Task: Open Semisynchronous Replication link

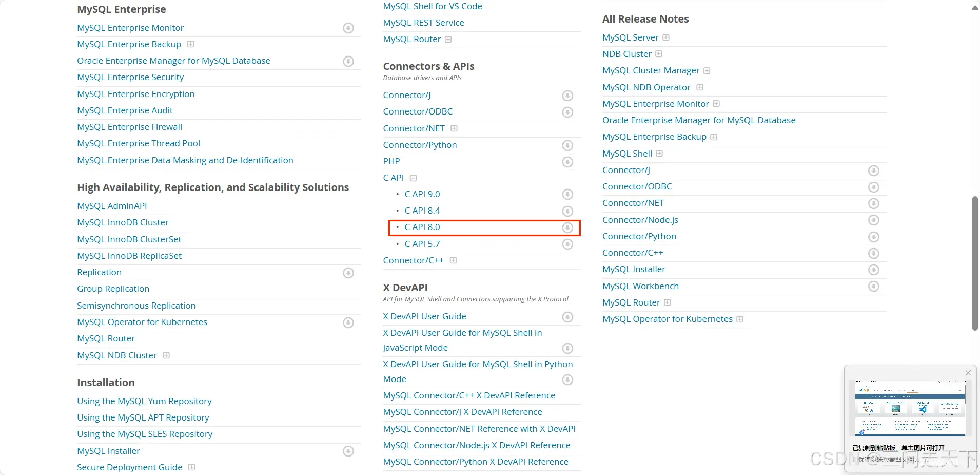Action: click(x=136, y=306)
